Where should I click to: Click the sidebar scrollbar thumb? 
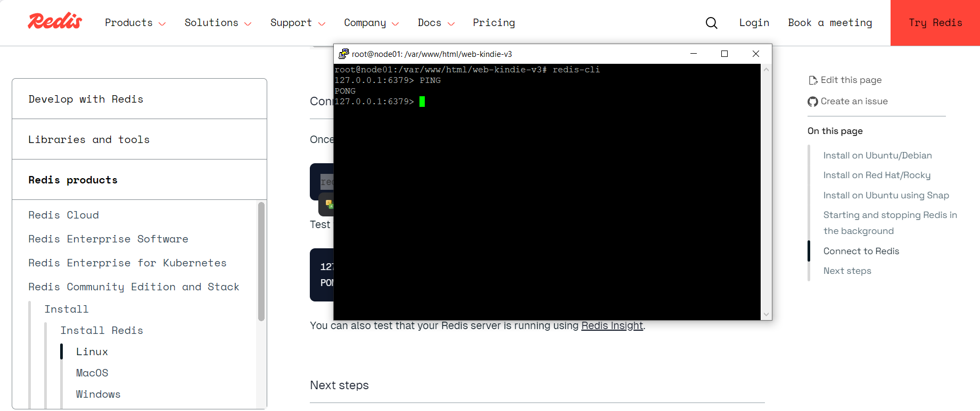point(261,262)
